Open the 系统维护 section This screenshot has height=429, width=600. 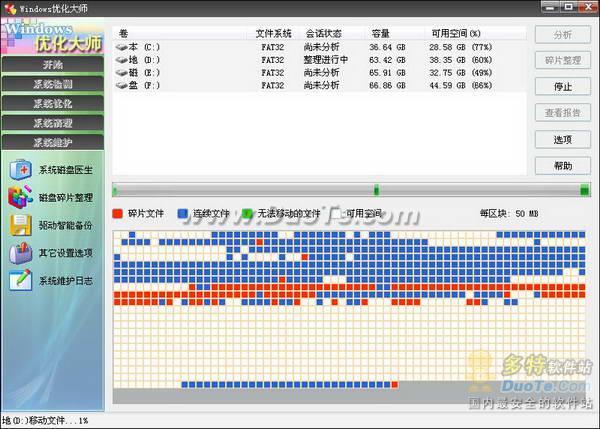pos(53,142)
